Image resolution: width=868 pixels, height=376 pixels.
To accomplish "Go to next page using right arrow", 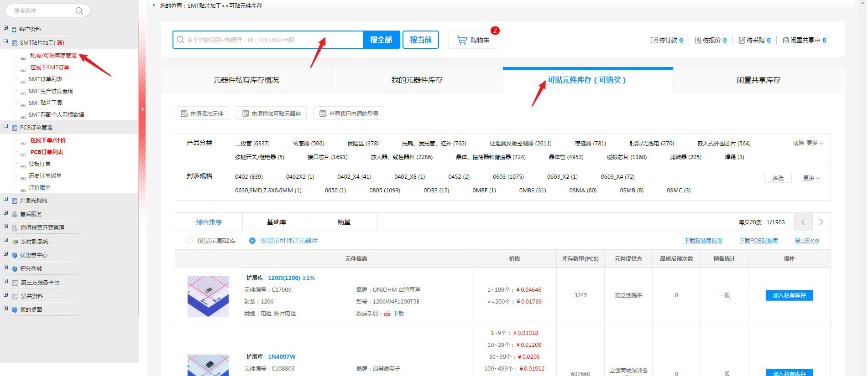I will 821,222.
